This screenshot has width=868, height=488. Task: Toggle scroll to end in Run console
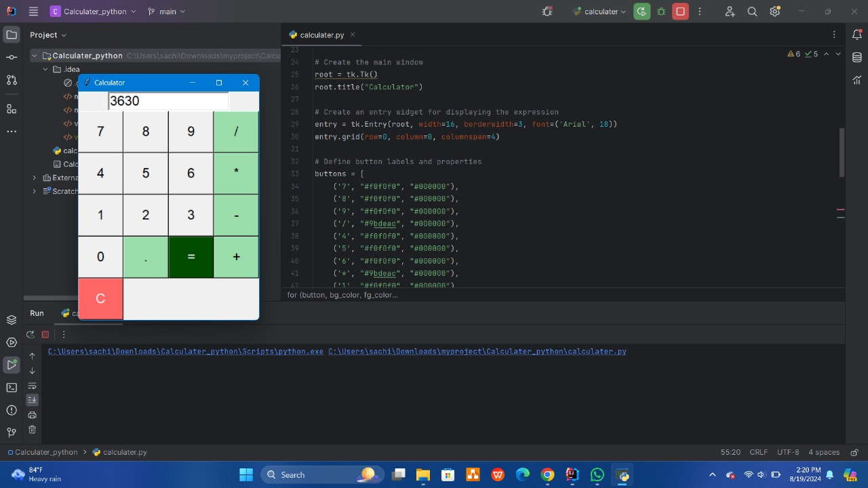tap(32, 400)
